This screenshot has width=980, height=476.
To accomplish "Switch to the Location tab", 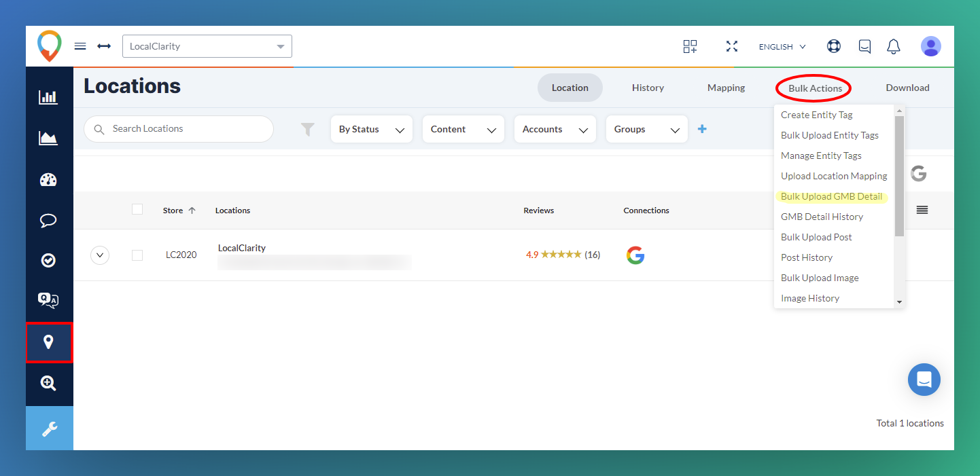I will tap(570, 88).
